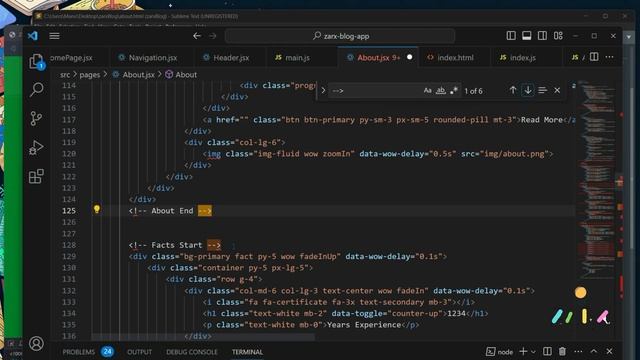The height and width of the screenshot is (360, 640).
Task: Open the DEBUG CONSOLE panel tab
Action: (192, 351)
